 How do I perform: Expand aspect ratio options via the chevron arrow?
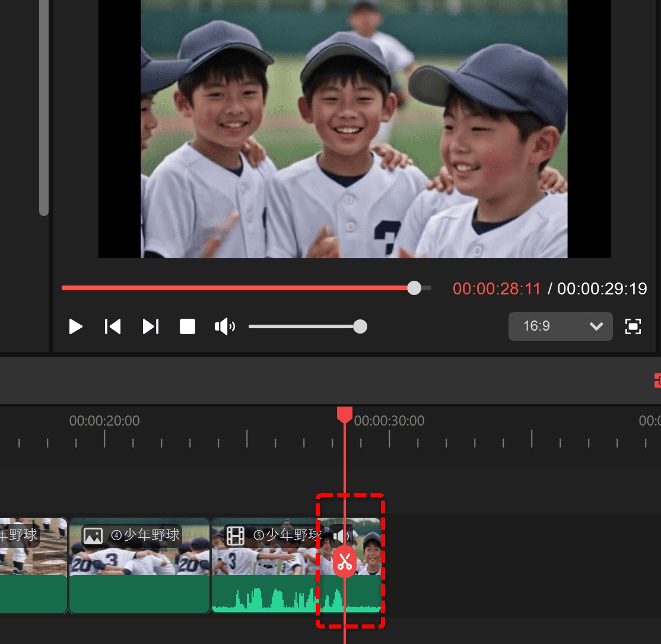click(x=596, y=326)
